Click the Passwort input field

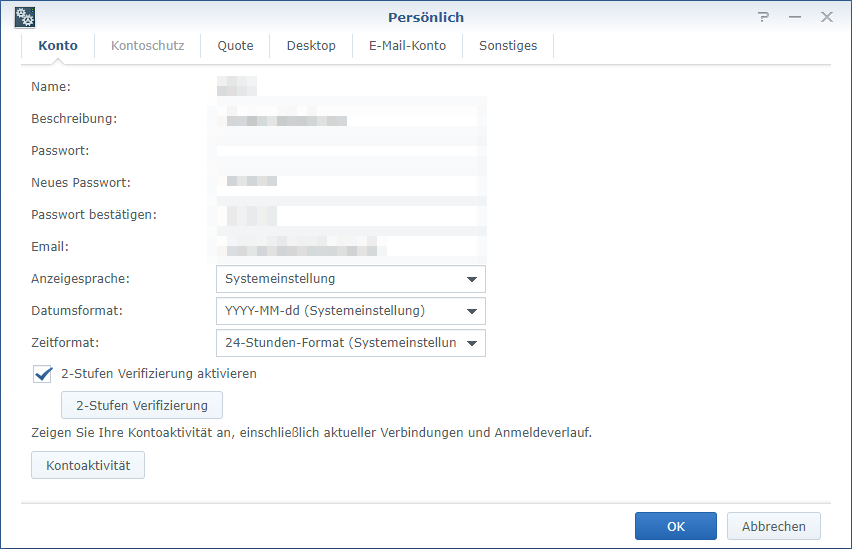point(351,151)
